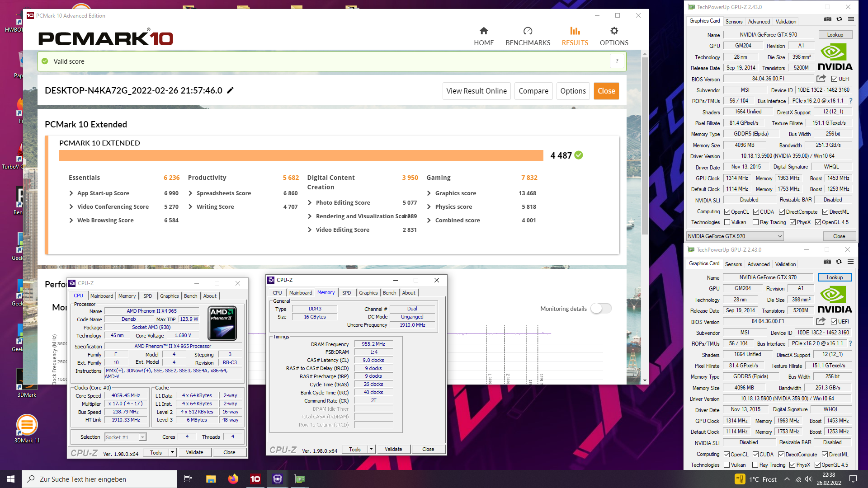Toggle PhysX checkbox in upper GPU-Z

click(793, 222)
